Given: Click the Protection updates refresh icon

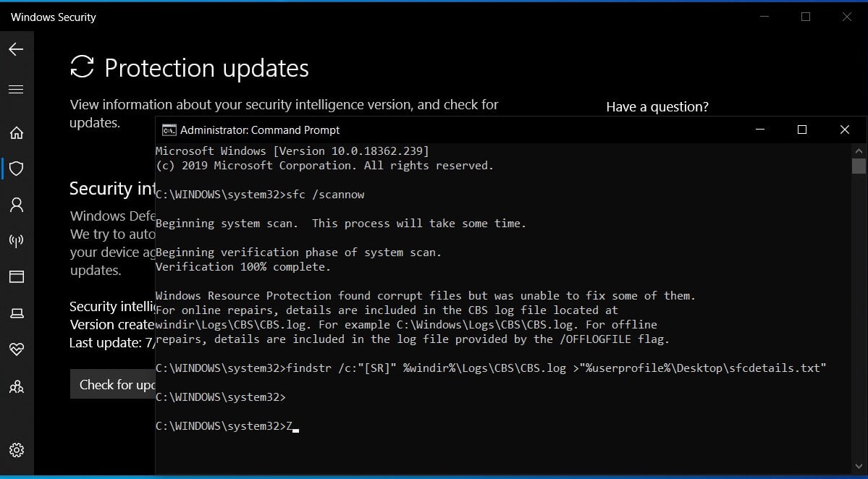Looking at the screenshot, I should (x=82, y=67).
